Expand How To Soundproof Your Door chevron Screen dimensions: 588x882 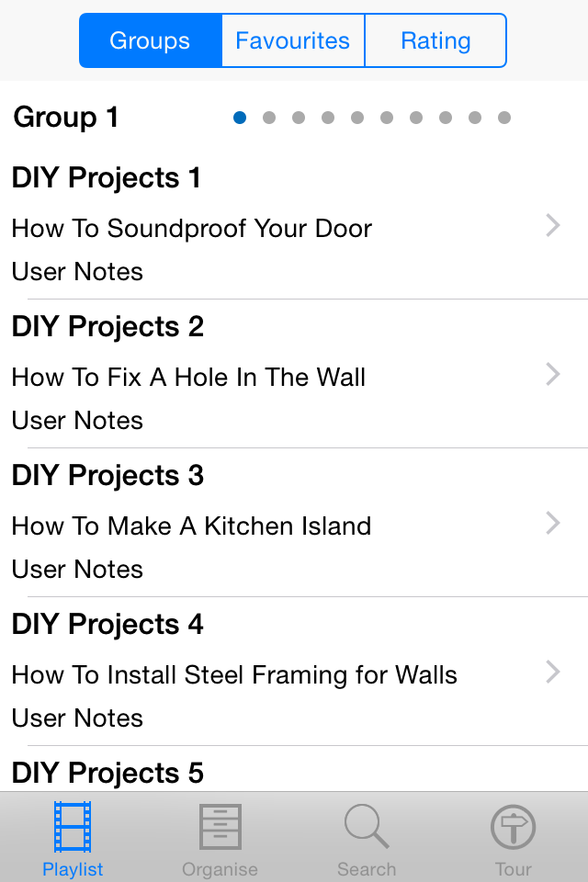pos(552,225)
